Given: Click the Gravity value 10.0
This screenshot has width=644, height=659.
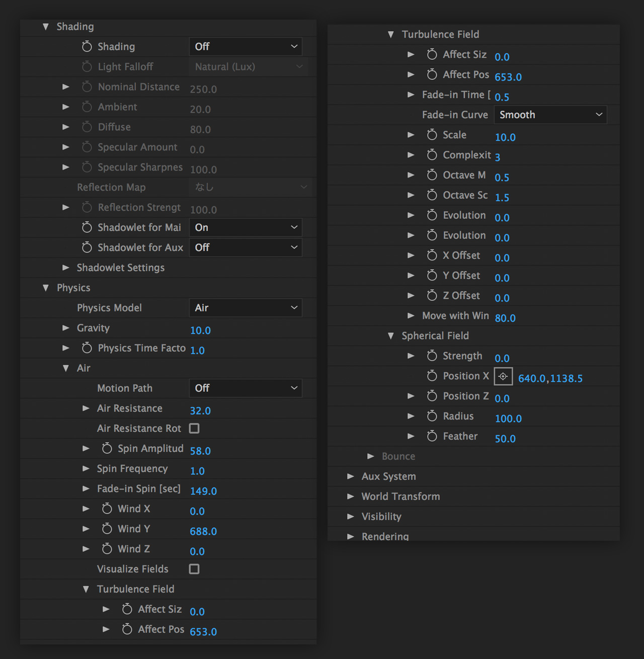Looking at the screenshot, I should click(200, 331).
